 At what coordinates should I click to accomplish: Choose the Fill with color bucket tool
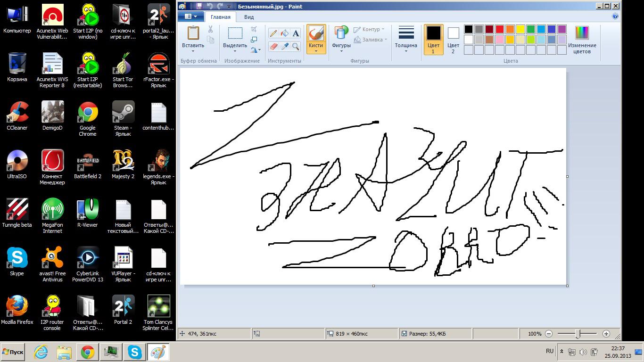(x=284, y=33)
